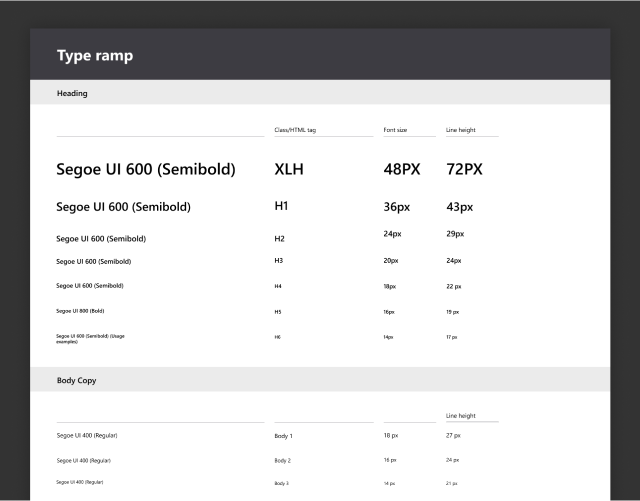Select the H5 tag label
The image size is (640, 501).
click(x=277, y=312)
